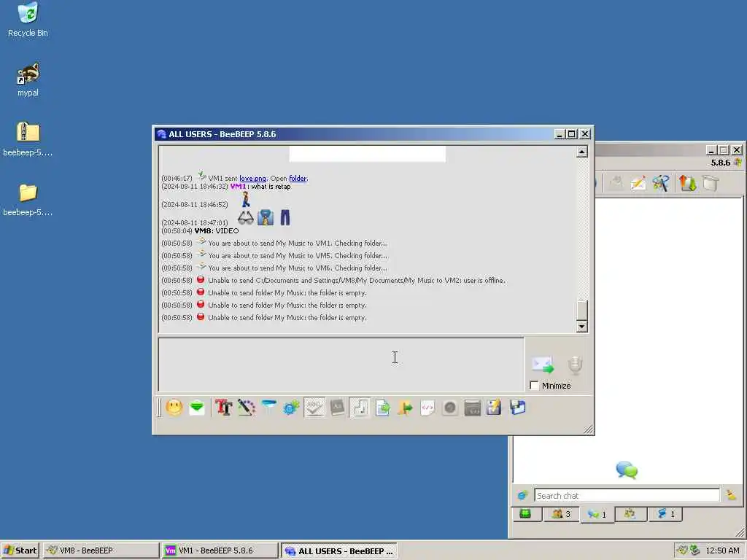747x560 pixels.
Task: Switch to the blue saved chats tab showing 1
Action: click(666, 514)
